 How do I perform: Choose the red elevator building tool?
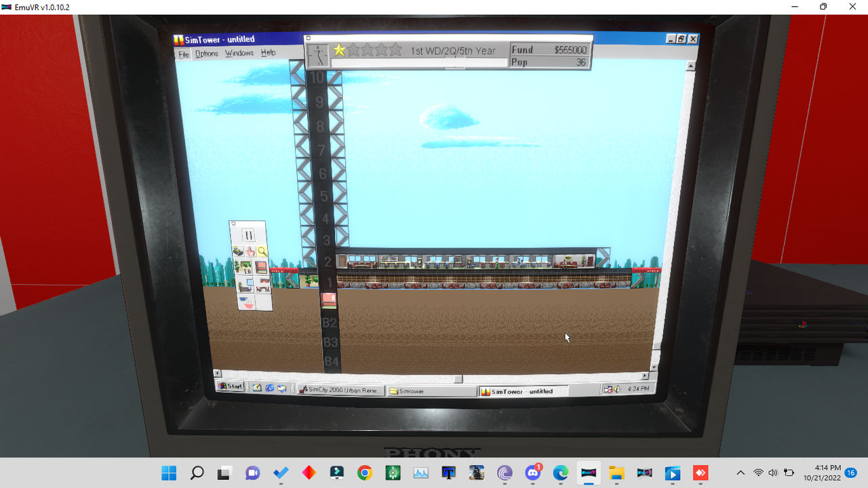point(260,266)
